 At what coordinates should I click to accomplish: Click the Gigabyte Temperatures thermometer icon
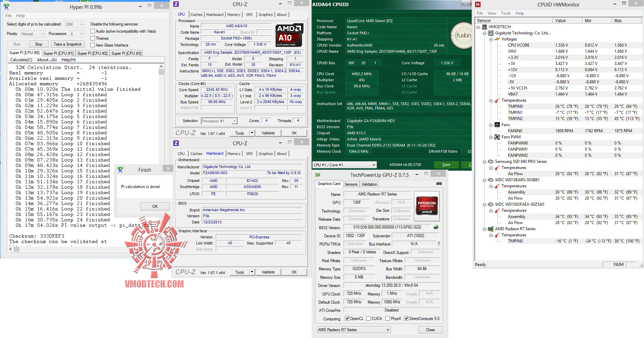[x=497, y=100]
